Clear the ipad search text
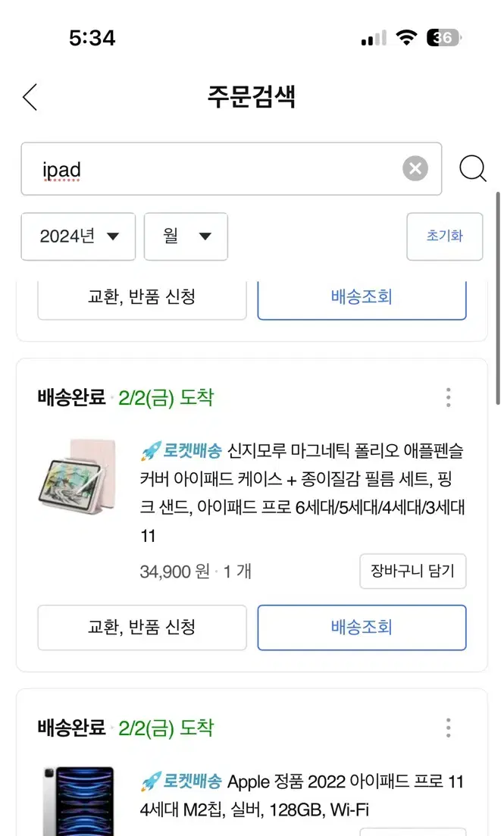This screenshot has width=504, height=836. (415, 168)
